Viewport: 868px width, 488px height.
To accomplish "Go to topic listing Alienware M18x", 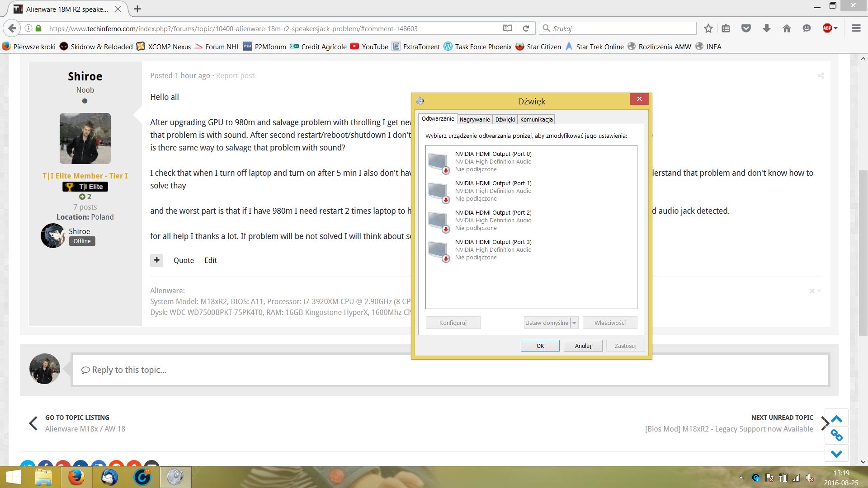I will 85,429.
